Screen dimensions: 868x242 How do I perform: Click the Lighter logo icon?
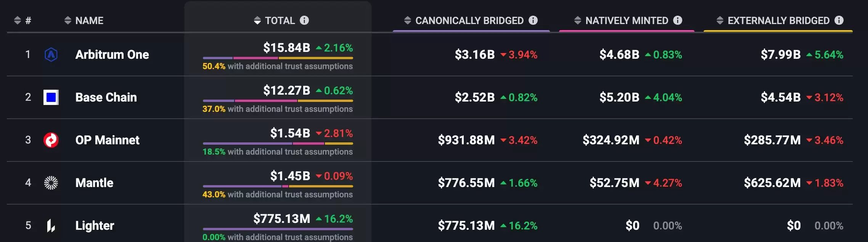click(51, 226)
